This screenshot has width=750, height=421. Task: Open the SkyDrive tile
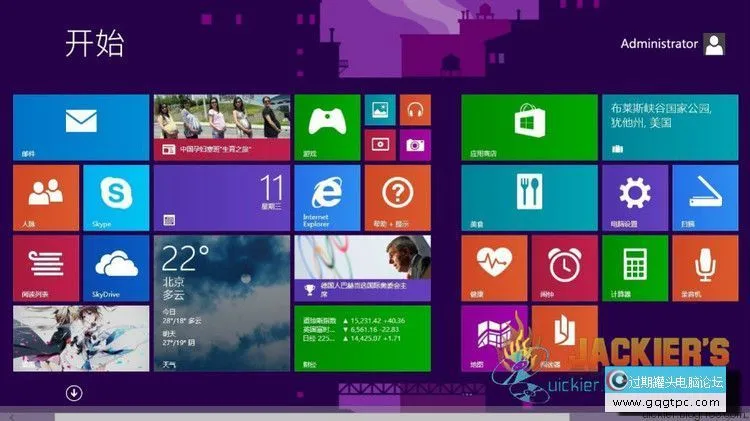point(115,267)
